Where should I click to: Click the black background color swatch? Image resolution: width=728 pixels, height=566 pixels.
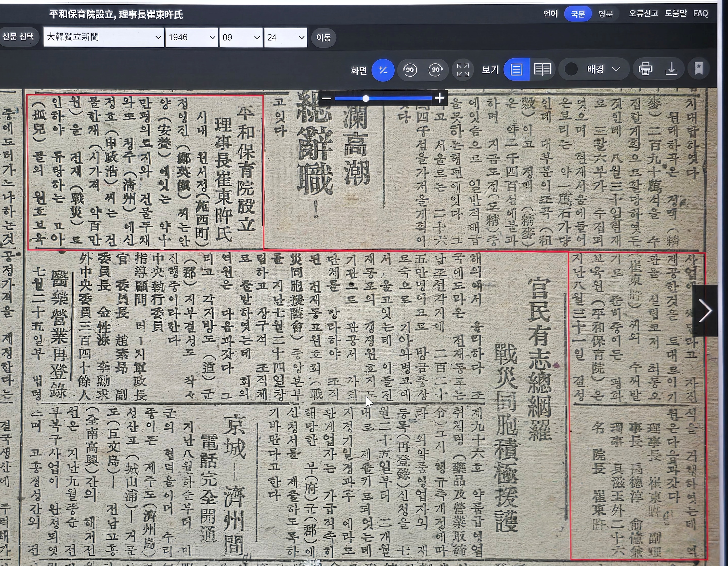(x=571, y=70)
